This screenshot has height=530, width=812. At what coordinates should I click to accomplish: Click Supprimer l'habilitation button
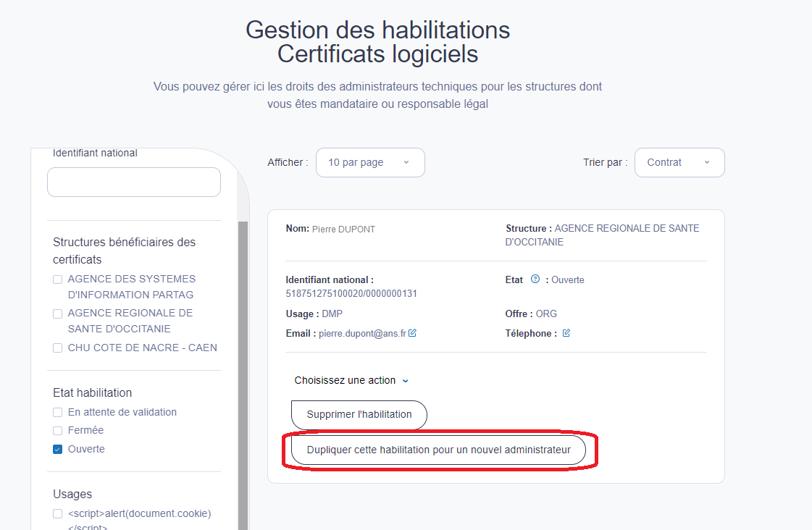pyautogui.click(x=359, y=415)
